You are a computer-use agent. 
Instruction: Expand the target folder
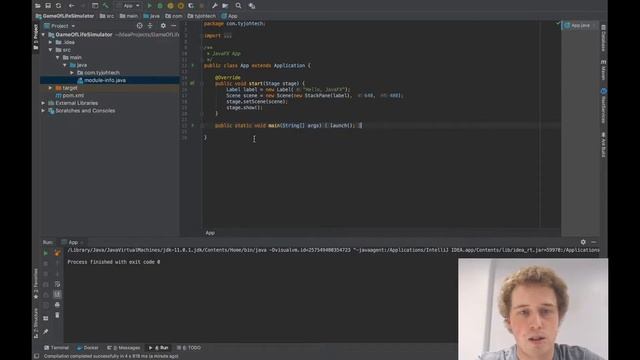(51, 88)
